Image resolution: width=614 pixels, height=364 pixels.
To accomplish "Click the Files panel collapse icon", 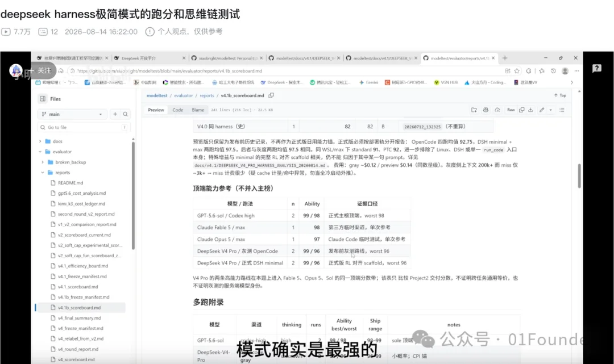I will 43,99.
